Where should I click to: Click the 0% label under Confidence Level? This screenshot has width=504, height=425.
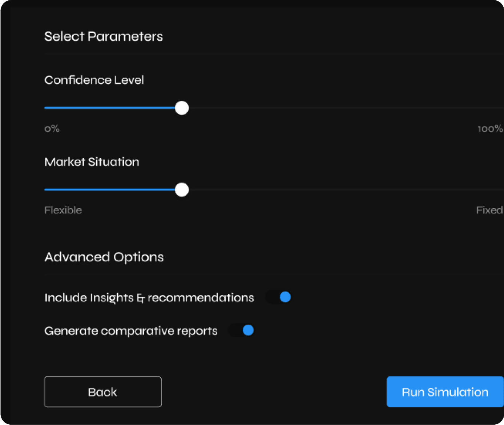(x=52, y=129)
